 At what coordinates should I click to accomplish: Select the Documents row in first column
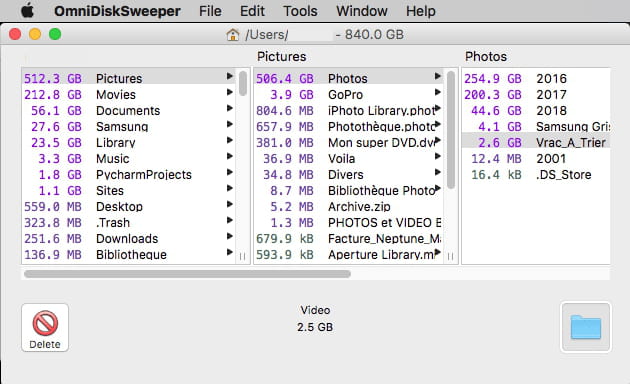[129, 110]
